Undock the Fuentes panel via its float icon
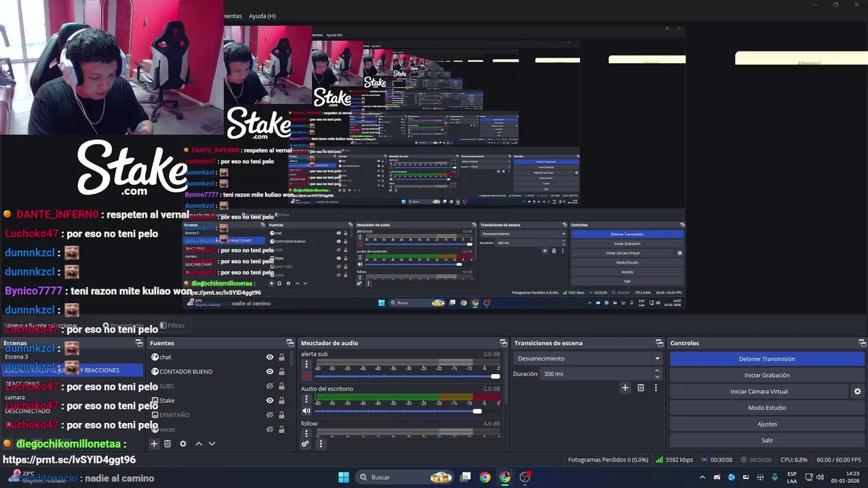 click(x=290, y=343)
